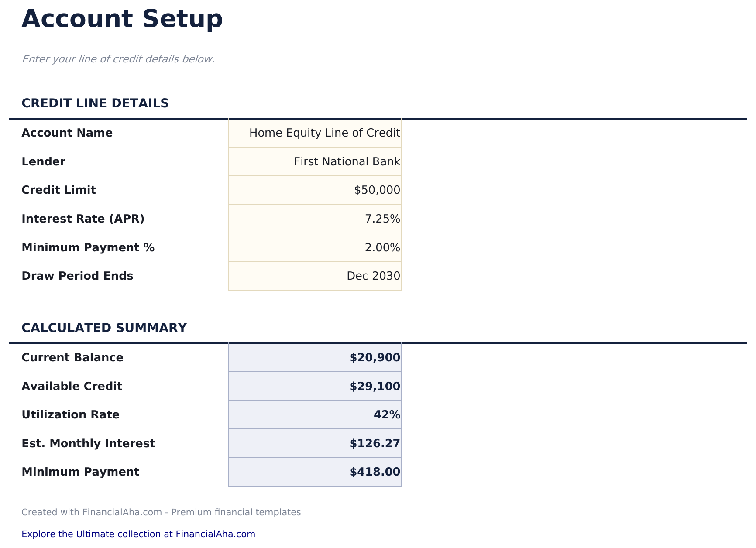Screen dimensions: 756x548
Task: Click the Created with FinancialAha.com text
Action: pos(162,512)
